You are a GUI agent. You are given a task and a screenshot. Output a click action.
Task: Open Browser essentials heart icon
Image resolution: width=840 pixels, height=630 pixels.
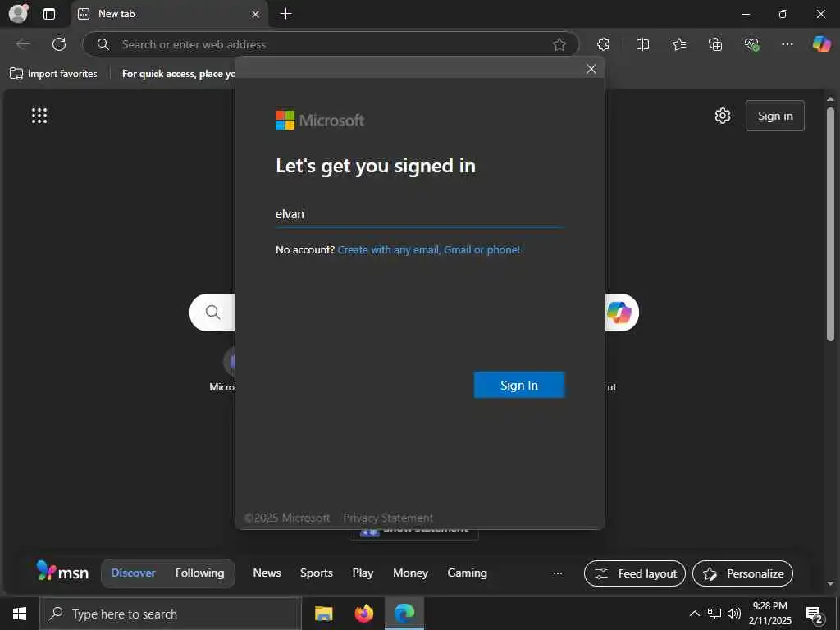point(751,44)
